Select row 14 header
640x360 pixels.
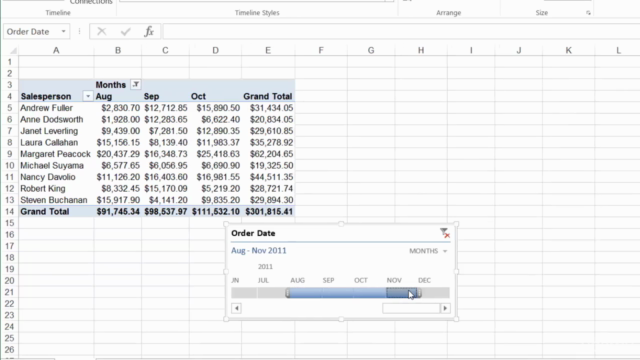(9, 211)
